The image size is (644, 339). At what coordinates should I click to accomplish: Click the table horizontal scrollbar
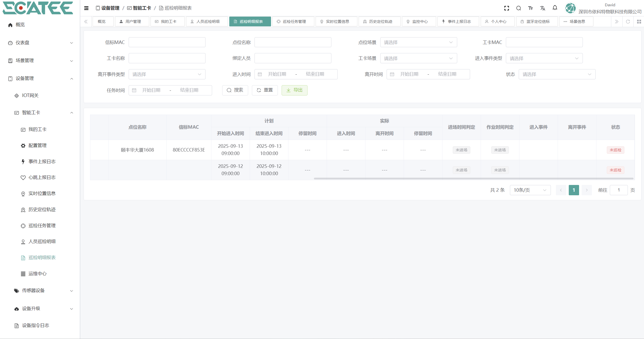(x=473, y=178)
